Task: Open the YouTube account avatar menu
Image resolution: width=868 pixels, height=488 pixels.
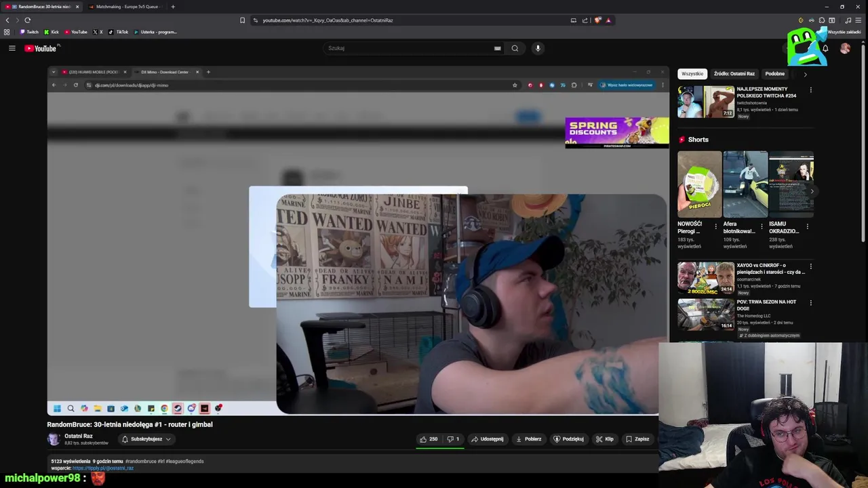Action: 845,48
